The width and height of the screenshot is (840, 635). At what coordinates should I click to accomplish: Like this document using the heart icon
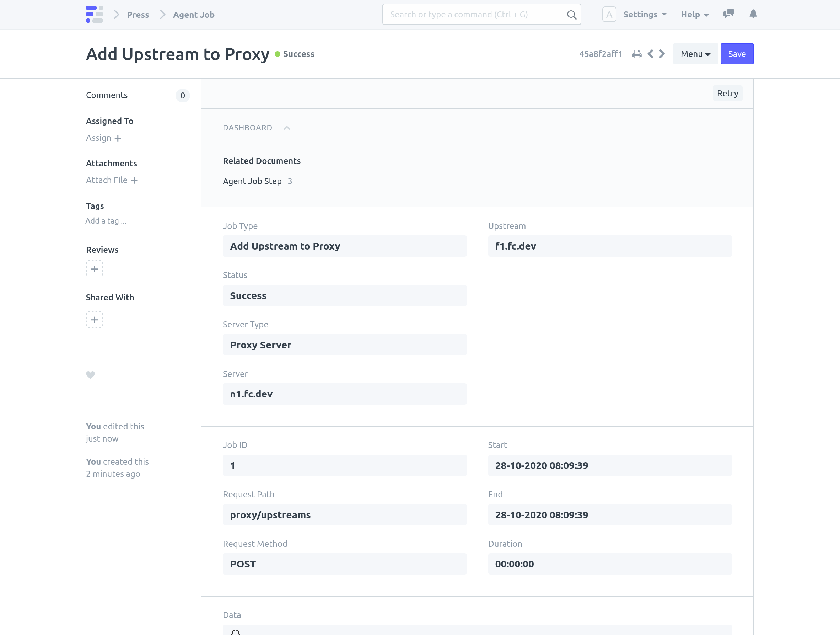coord(90,375)
